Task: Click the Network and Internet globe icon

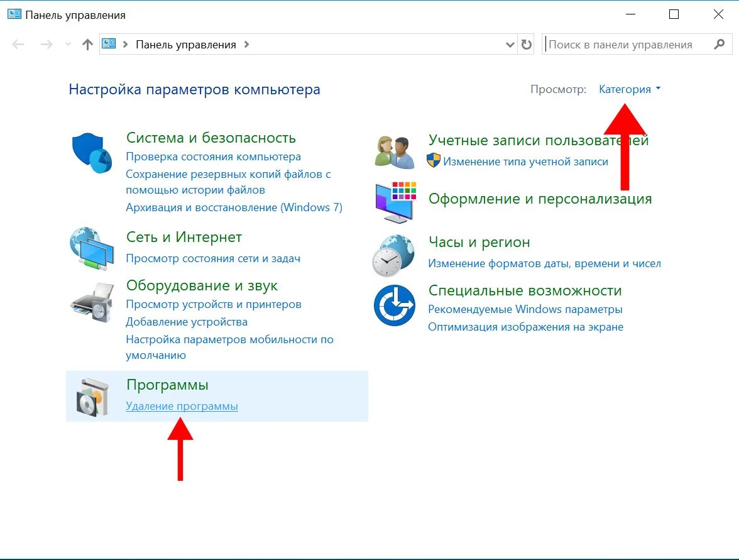Action: click(92, 248)
